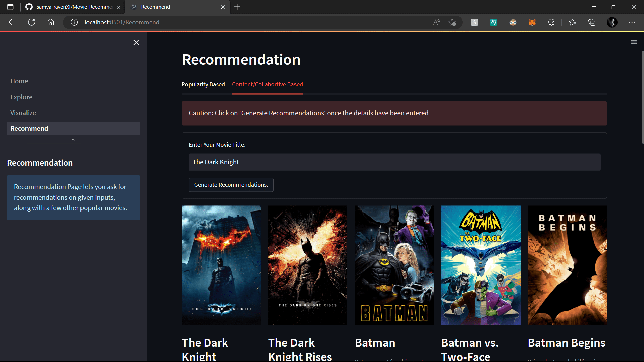Collapse the sidebar navigation chevron
Screen dimensions: 644x362
(x=73, y=140)
